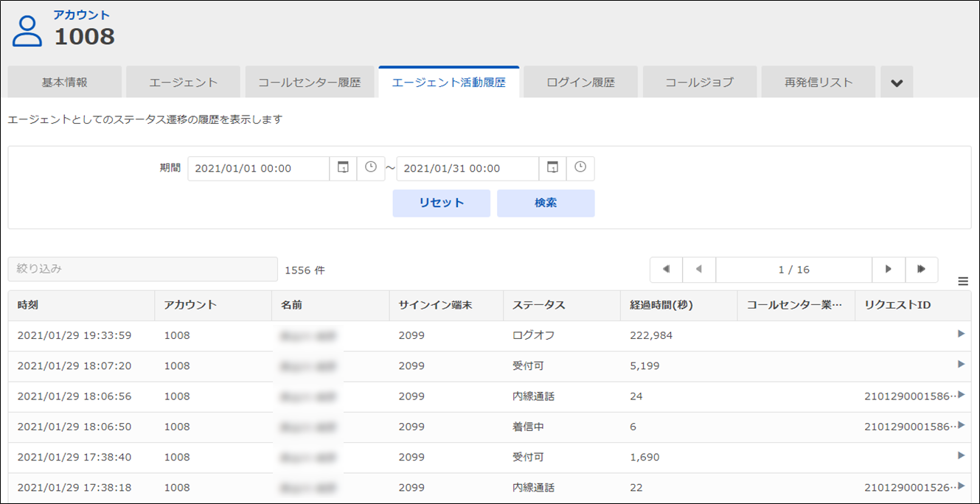Expand the 18:06:56 内線通話 row arrow
980x504 pixels.
pyautogui.click(x=961, y=395)
